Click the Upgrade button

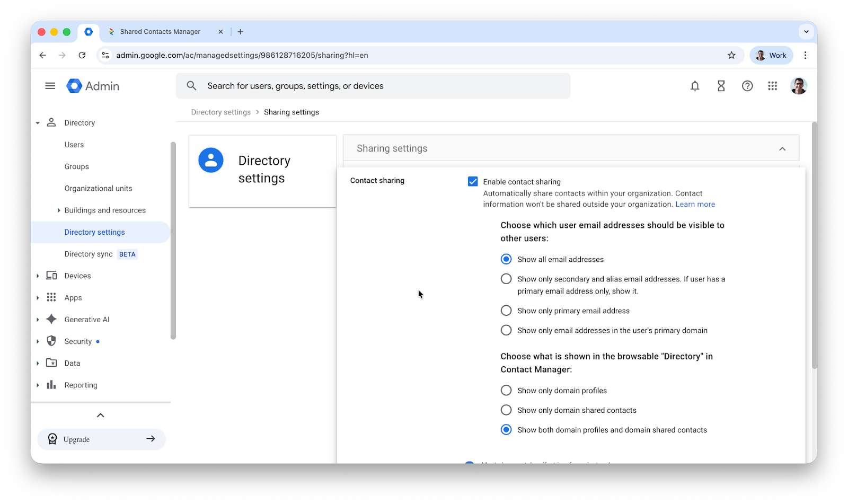click(x=101, y=439)
